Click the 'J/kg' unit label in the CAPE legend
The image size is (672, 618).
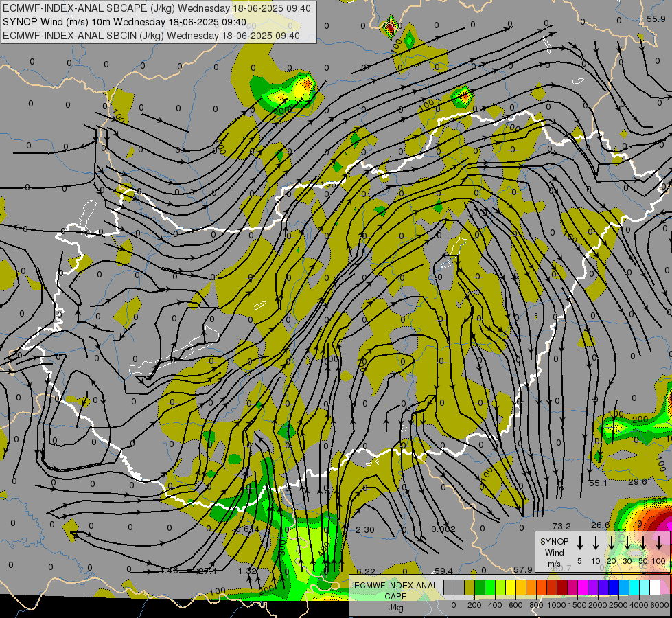click(395, 608)
